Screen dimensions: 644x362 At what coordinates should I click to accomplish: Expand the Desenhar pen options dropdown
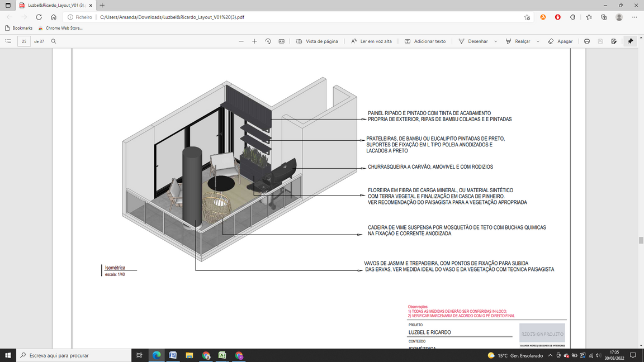point(496,41)
